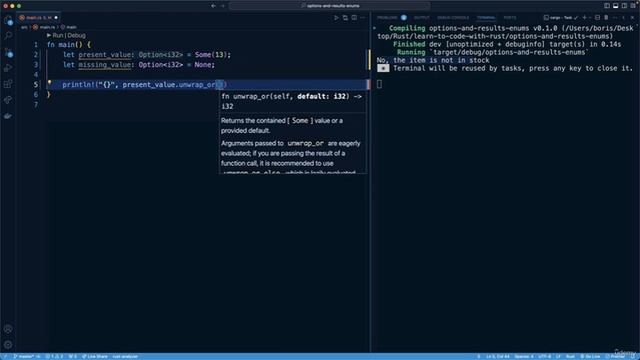640x360 pixels.
Task: Click the lightbulb code action on line 5
Action: point(50,83)
